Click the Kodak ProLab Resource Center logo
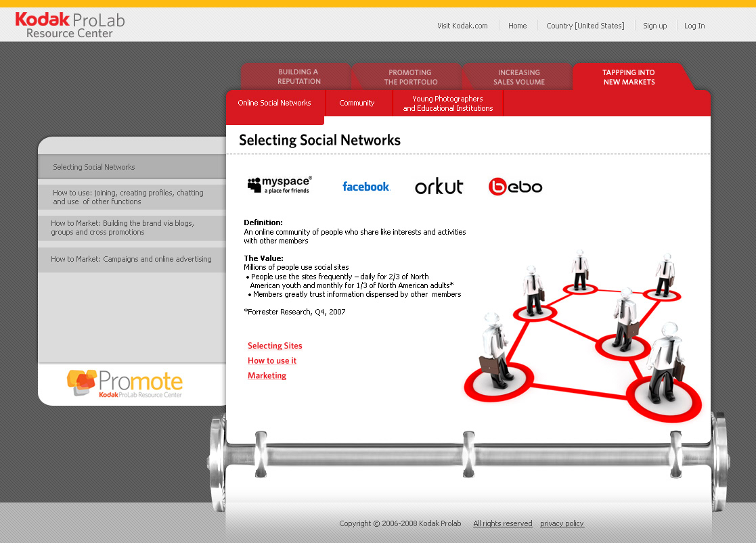The width and height of the screenshot is (756, 543). pyautogui.click(x=70, y=25)
